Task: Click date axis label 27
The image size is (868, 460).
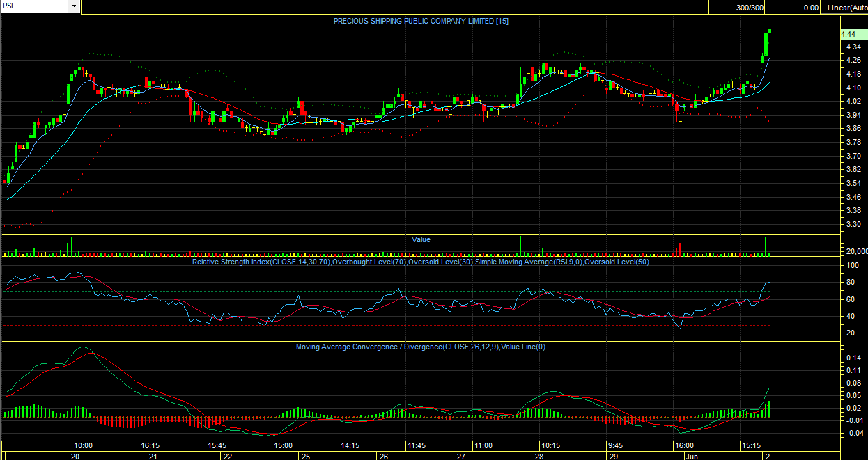Action: click(x=460, y=457)
